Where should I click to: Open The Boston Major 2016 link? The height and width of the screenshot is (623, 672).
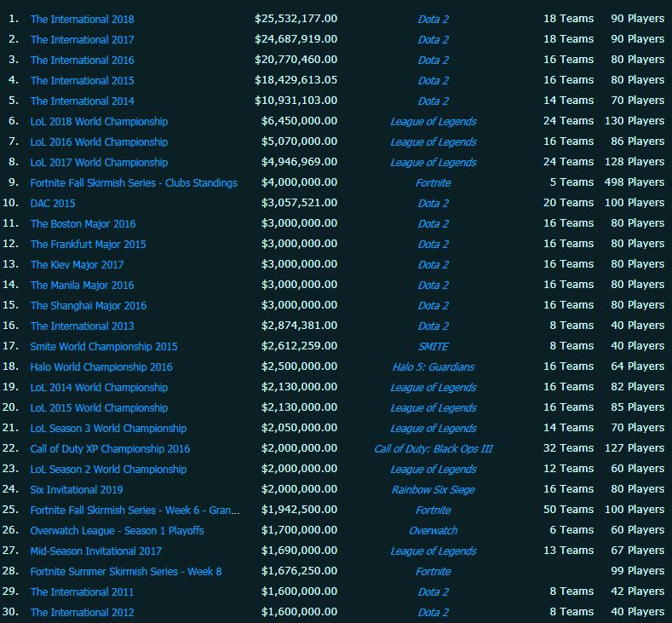(x=83, y=224)
